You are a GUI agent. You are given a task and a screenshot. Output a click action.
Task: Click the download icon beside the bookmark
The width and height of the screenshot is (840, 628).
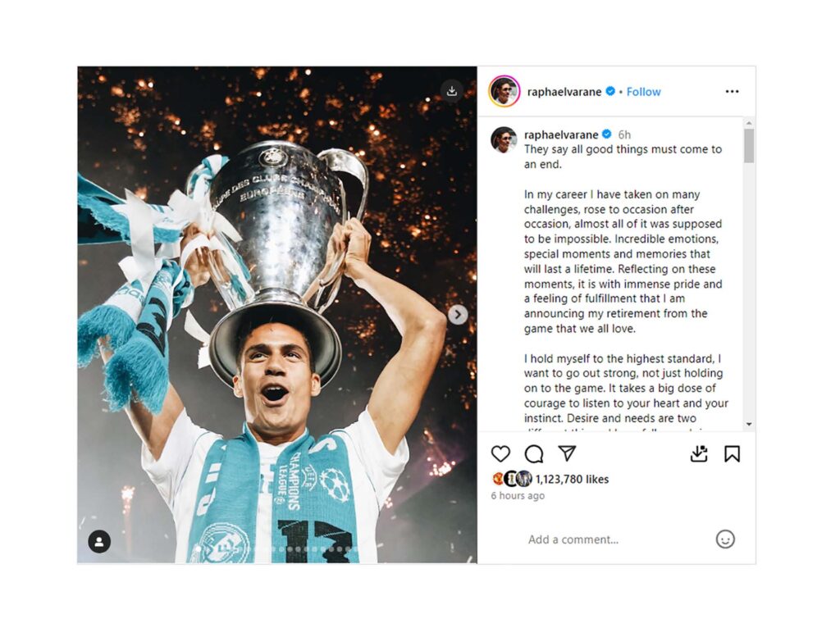699,453
